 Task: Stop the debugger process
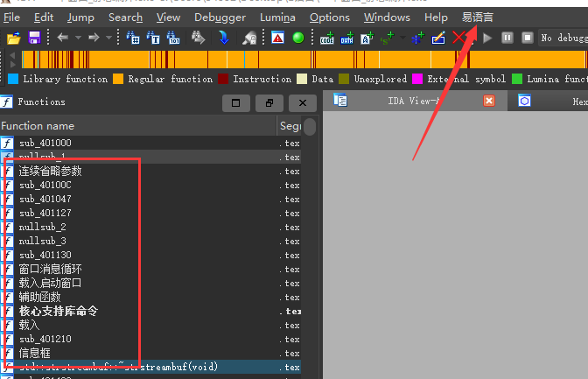(528, 38)
